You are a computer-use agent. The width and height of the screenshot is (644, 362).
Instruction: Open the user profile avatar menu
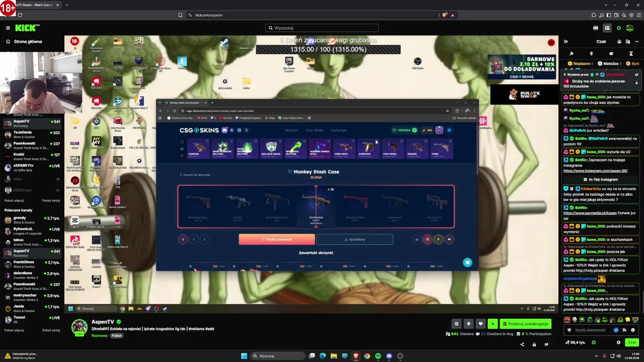coord(630,28)
